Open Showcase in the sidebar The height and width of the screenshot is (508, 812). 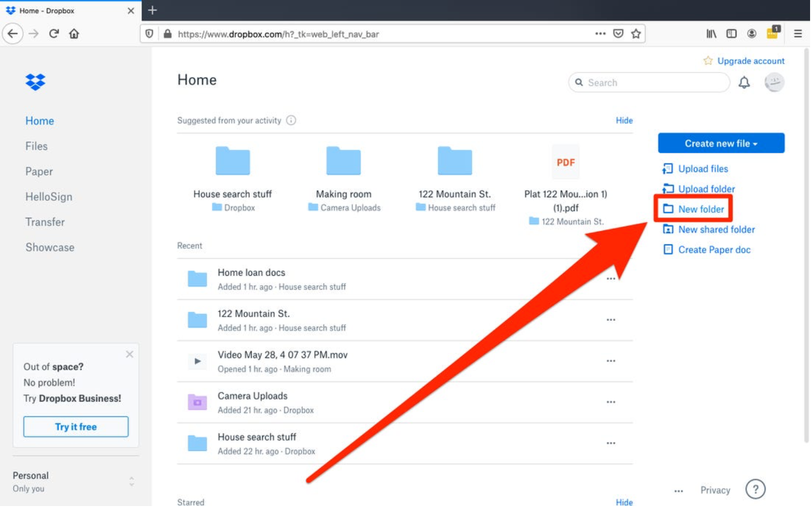click(50, 247)
